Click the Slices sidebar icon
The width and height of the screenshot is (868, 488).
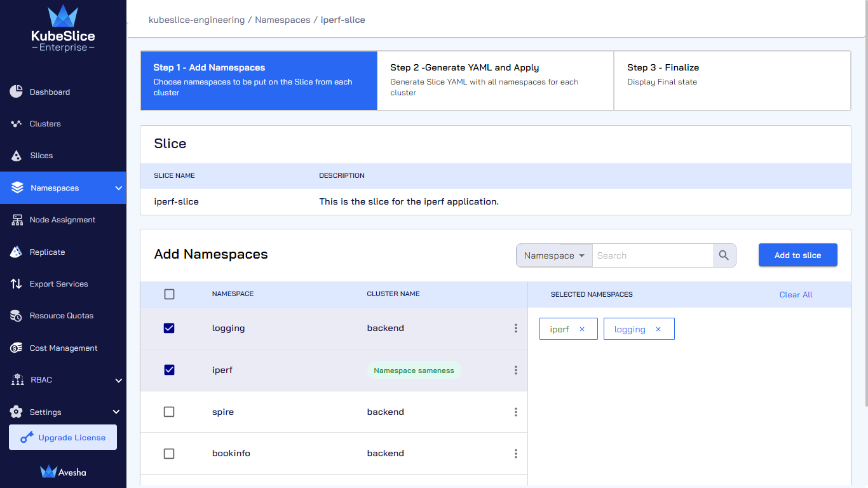pos(17,156)
